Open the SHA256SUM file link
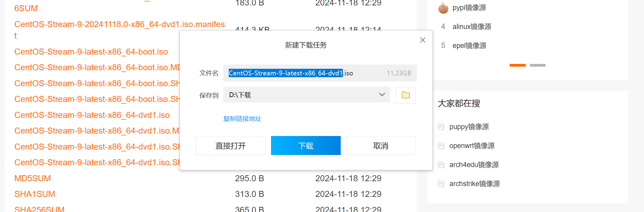 40,209
